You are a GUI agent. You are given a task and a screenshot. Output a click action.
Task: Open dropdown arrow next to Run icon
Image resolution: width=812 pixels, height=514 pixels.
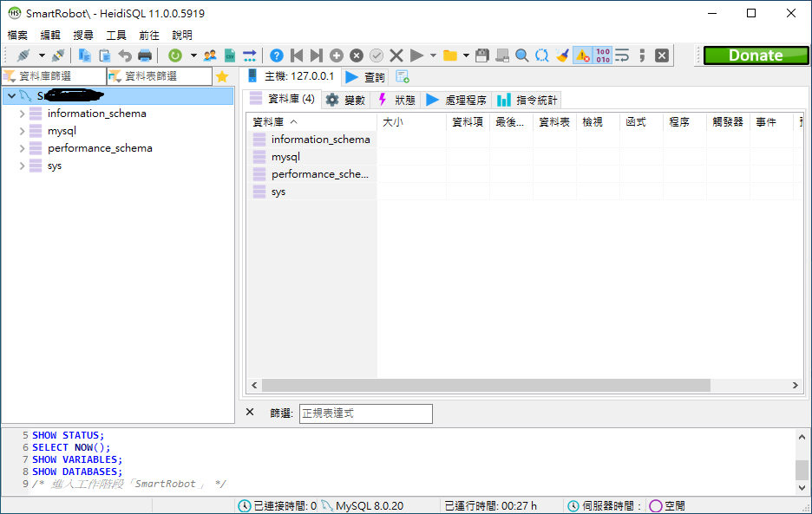(x=433, y=55)
